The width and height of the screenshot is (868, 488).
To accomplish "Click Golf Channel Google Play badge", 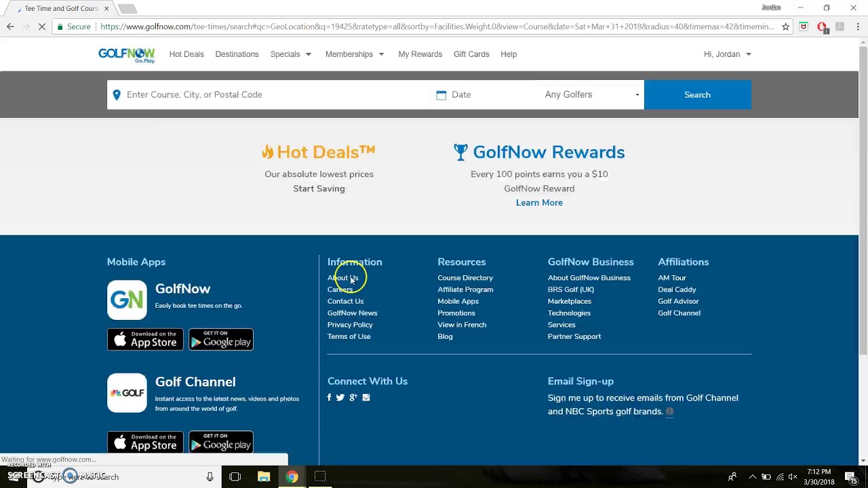I will [221, 442].
